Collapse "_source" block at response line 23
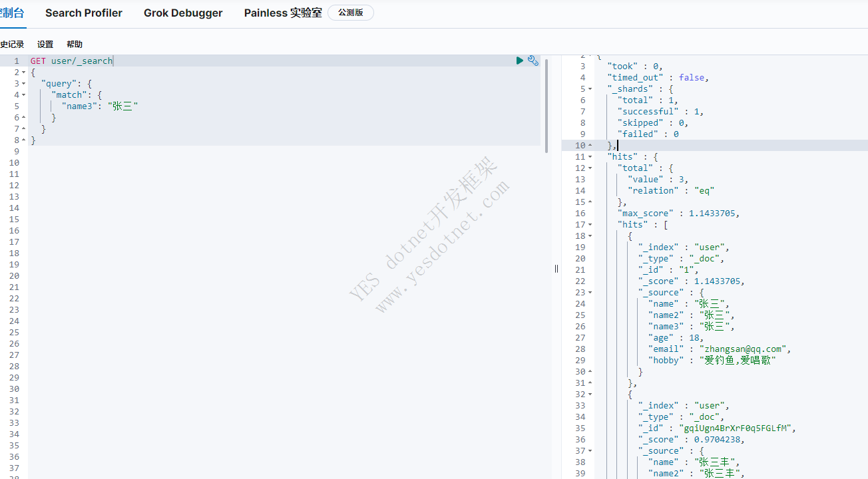 click(x=590, y=292)
